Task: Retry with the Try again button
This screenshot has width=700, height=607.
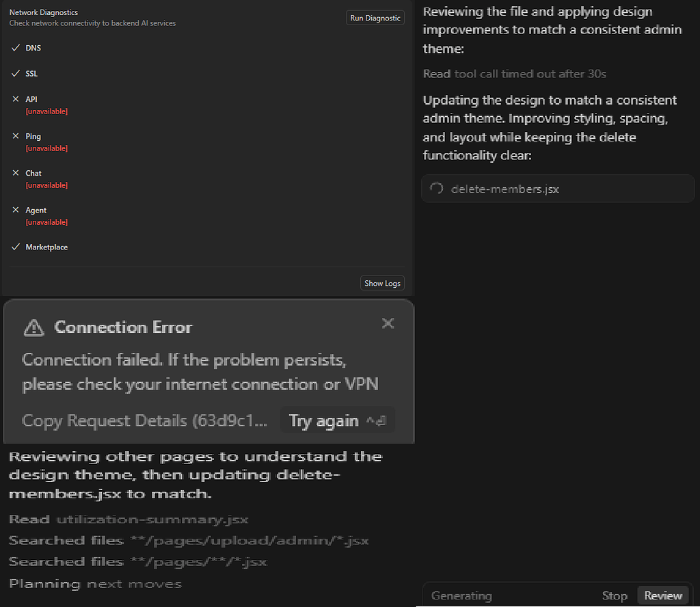Action: pos(323,421)
